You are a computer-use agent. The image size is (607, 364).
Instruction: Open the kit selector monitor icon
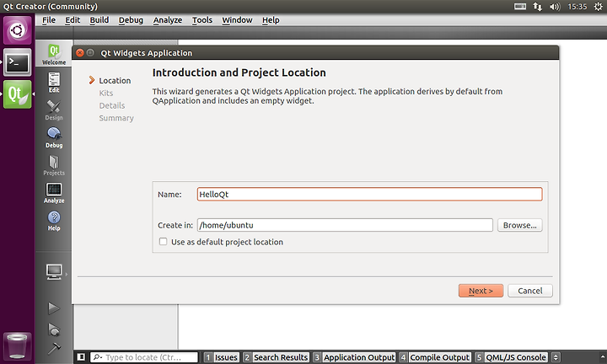pos(54,272)
